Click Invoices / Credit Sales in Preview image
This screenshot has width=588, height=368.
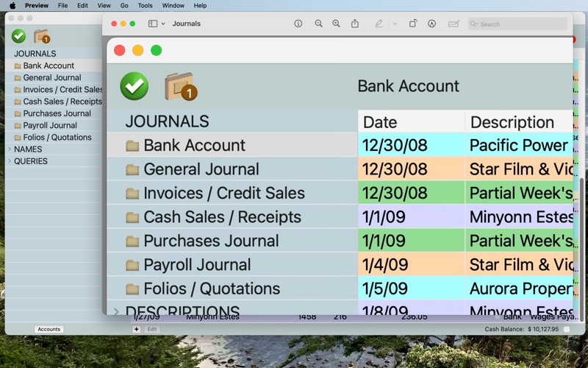232,193
